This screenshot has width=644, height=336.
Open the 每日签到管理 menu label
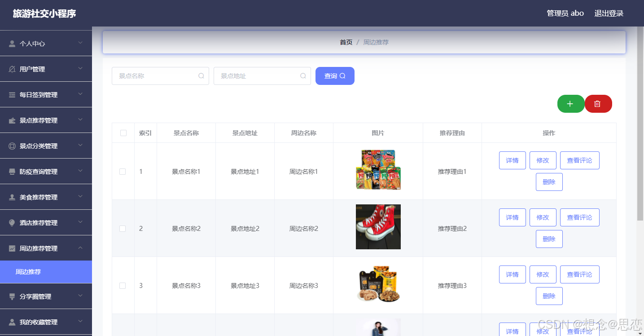(x=39, y=95)
